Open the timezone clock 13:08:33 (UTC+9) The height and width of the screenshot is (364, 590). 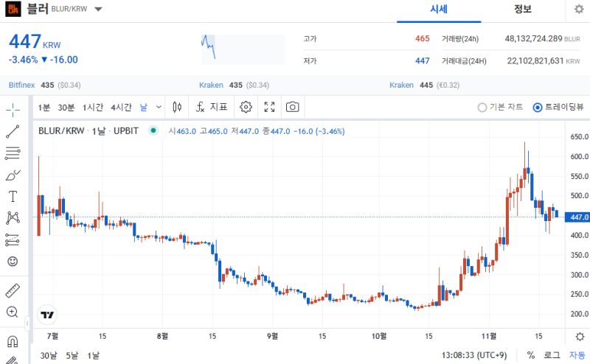(474, 355)
